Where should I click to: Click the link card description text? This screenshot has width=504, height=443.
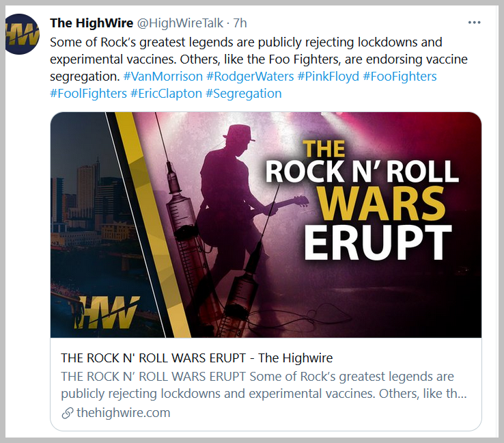(264, 385)
